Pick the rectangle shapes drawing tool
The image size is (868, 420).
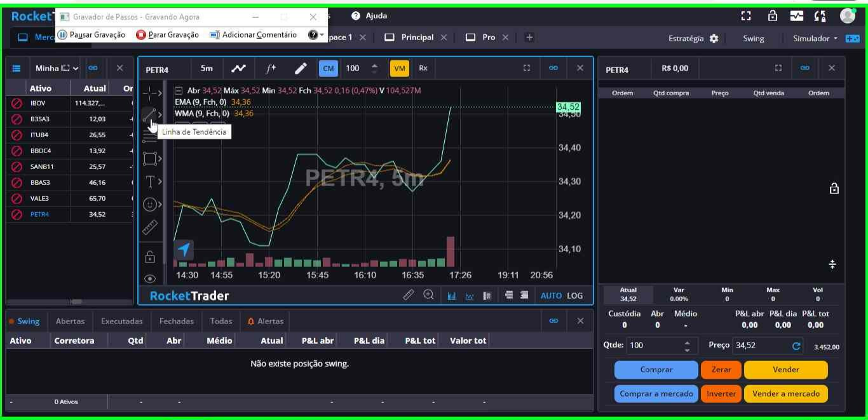pos(149,158)
